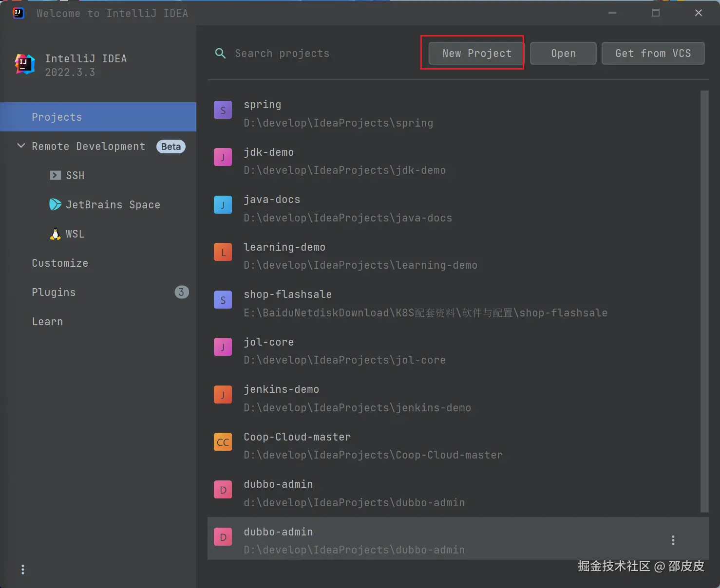Viewport: 720px width, 588px height.
Task: Open the highlighted dubbo-admin project
Action: 458,538
